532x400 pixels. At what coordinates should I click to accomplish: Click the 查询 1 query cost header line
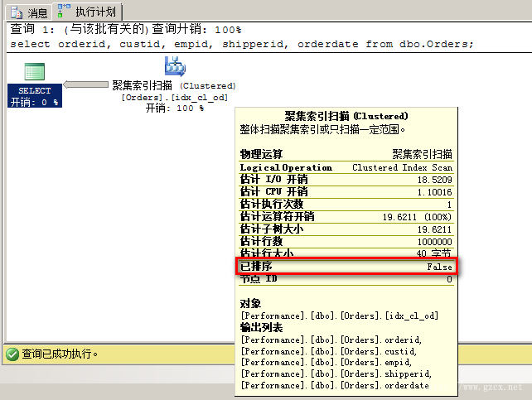(125, 29)
